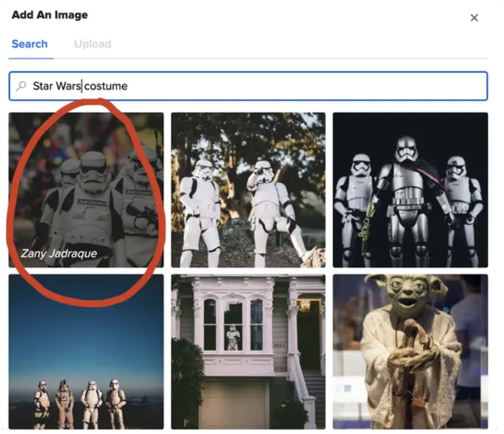Close the Add An Image dialog
504x434 pixels.
(475, 18)
